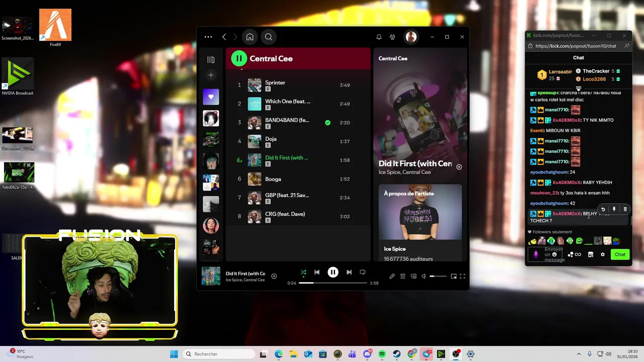644x362 pixels.
Task: Skip to the next track
Action: pos(349,273)
